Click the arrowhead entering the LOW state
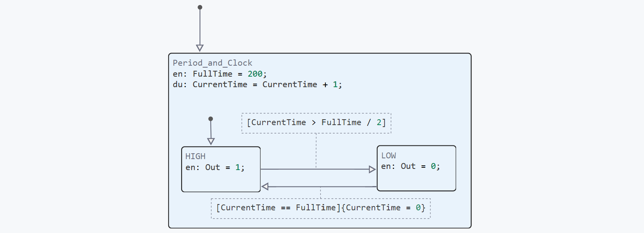Screen dimensions: 644x233 (372, 169)
